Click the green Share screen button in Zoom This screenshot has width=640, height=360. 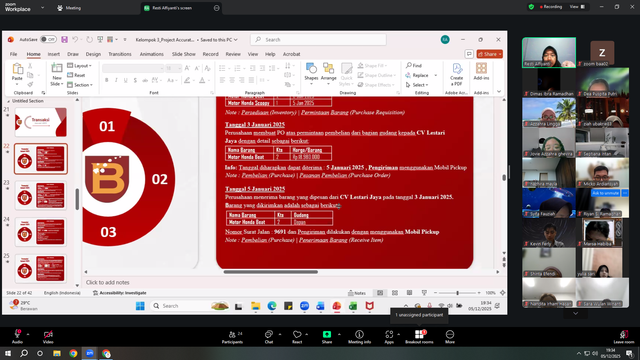coord(327,337)
